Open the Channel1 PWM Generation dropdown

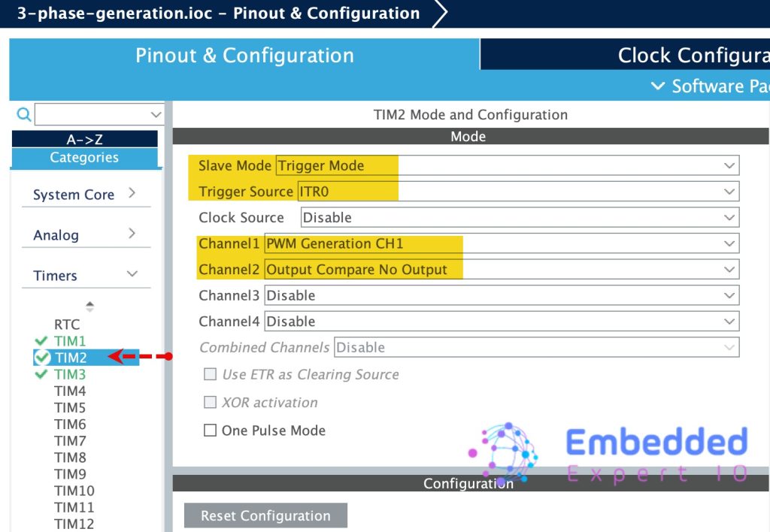pyautogui.click(x=502, y=243)
